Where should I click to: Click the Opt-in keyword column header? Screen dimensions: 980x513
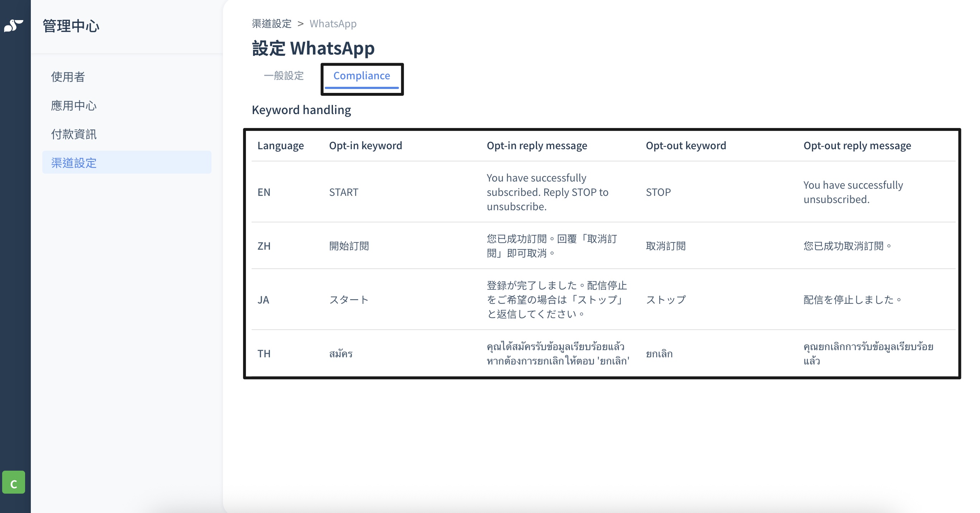pyautogui.click(x=366, y=146)
